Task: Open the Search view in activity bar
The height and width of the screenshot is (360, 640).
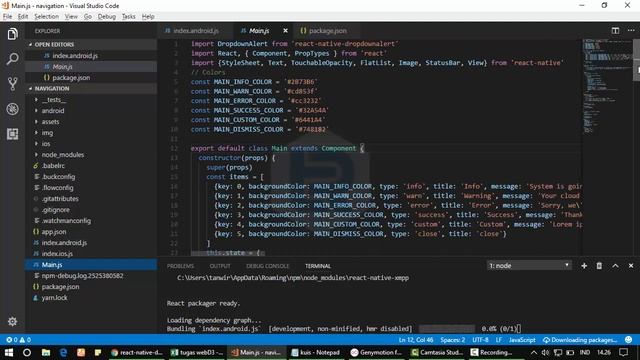Action: [12, 59]
